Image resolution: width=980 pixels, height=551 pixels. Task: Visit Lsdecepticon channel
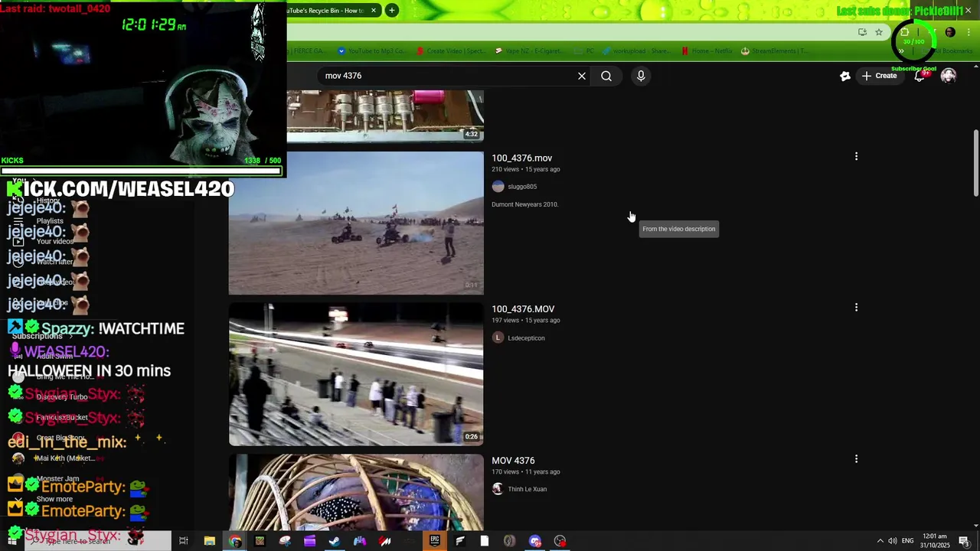pyautogui.click(x=526, y=338)
